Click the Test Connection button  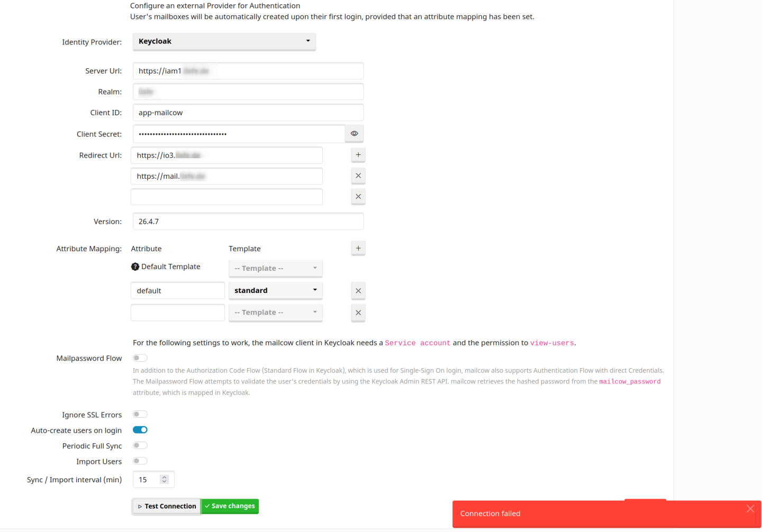coord(166,506)
